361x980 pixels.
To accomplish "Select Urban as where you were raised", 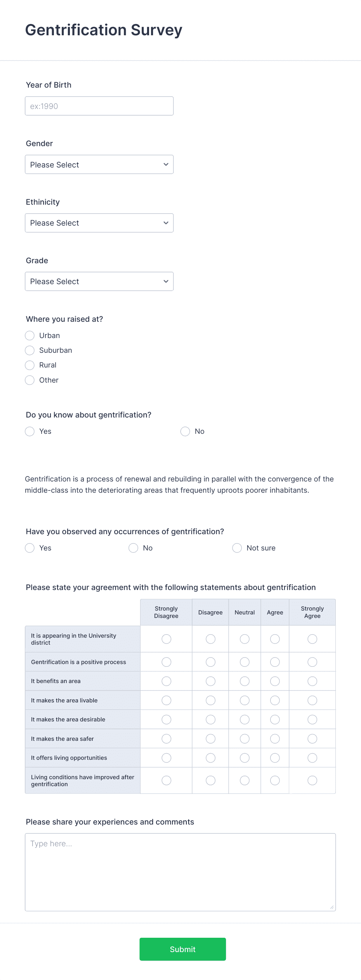I will pyautogui.click(x=30, y=335).
